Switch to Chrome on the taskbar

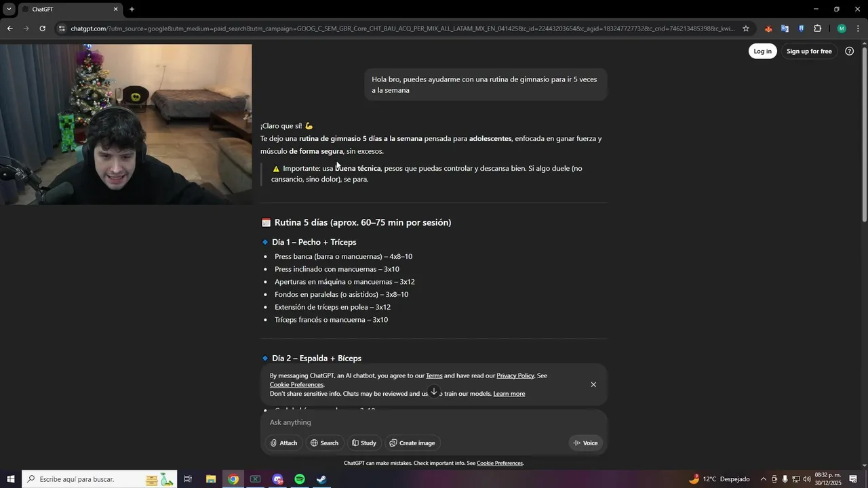233,479
